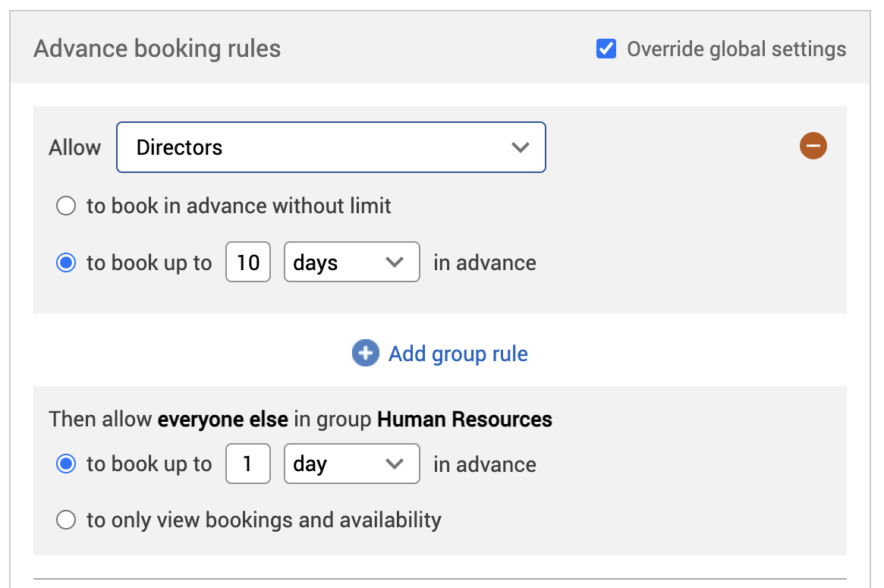Select the book in advance without limit radio
This screenshot has width=884, height=588.
[x=67, y=206]
